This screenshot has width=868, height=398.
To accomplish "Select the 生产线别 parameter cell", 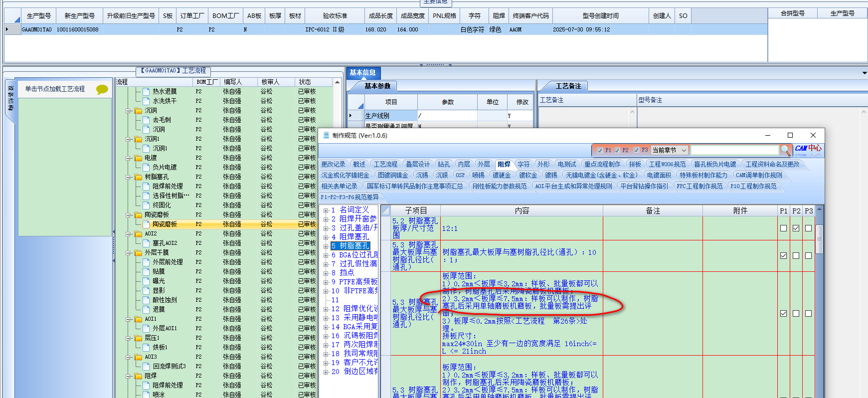I will [x=390, y=116].
